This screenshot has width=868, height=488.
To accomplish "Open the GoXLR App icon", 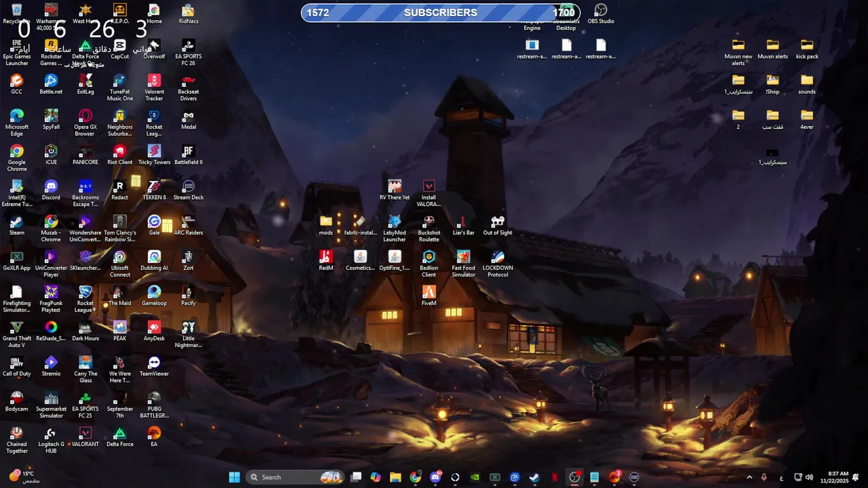I will (x=17, y=260).
